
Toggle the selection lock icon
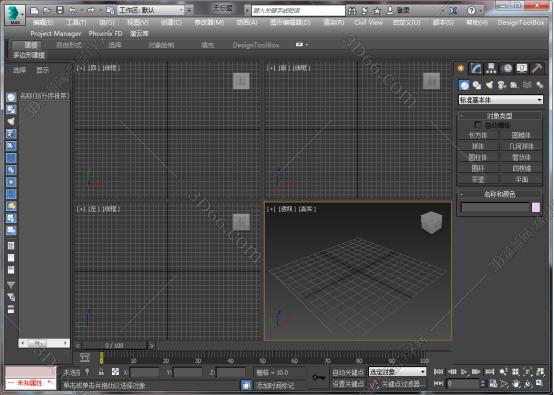pos(101,372)
